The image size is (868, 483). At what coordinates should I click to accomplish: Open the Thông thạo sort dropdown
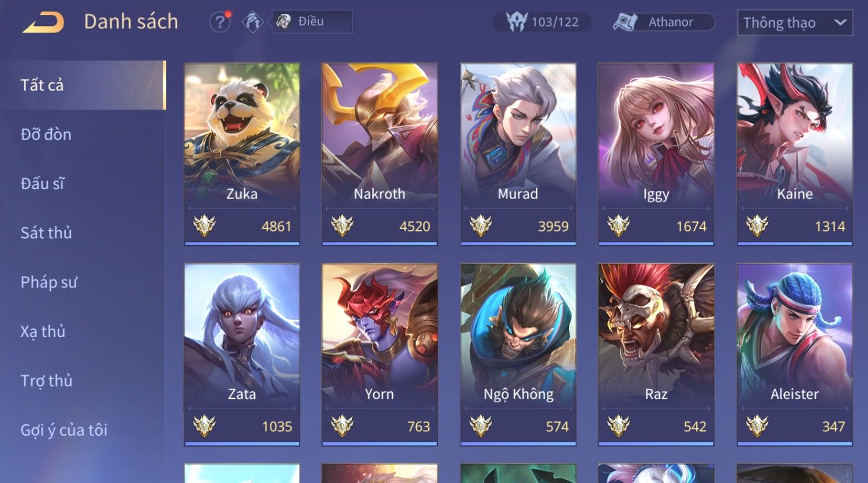(x=795, y=23)
